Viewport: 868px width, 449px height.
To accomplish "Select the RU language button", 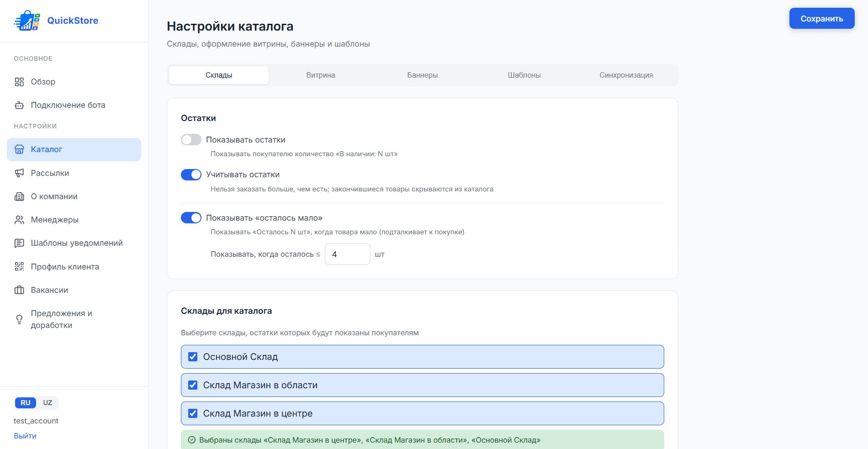I will tap(26, 403).
